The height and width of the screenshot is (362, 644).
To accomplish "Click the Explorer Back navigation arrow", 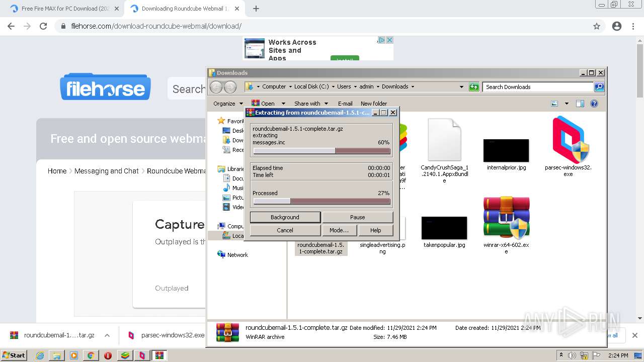I will 216,87.
